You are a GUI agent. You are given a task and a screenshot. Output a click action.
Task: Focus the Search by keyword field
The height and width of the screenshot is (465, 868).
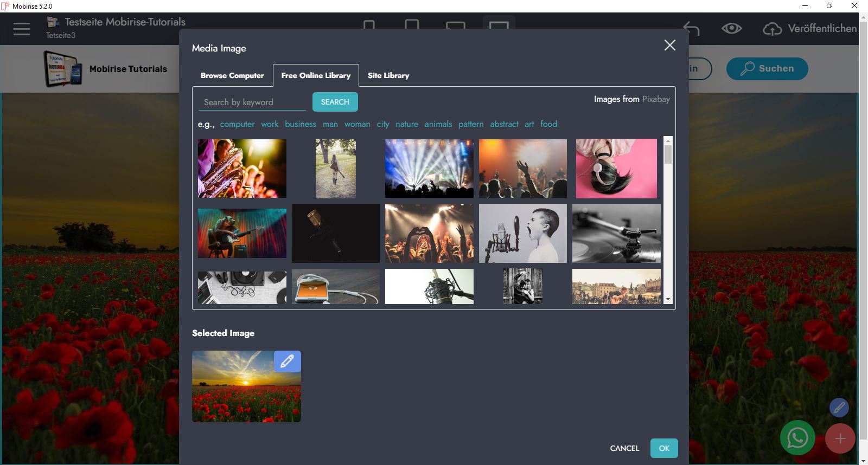[x=252, y=102]
